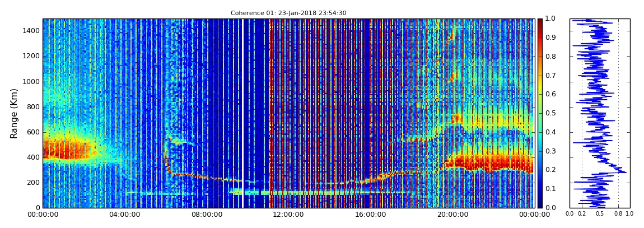Click the 1200 range tick label
The height and width of the screenshot is (228, 644).
pyautogui.click(x=31, y=56)
